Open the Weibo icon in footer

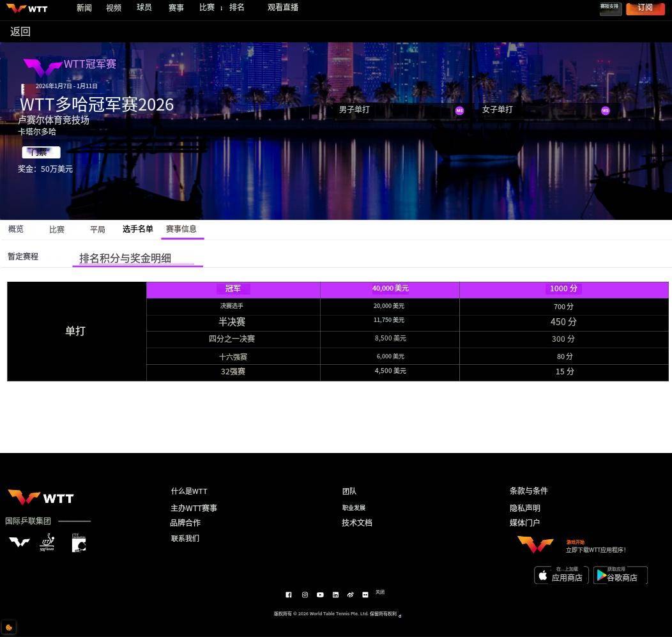(350, 595)
